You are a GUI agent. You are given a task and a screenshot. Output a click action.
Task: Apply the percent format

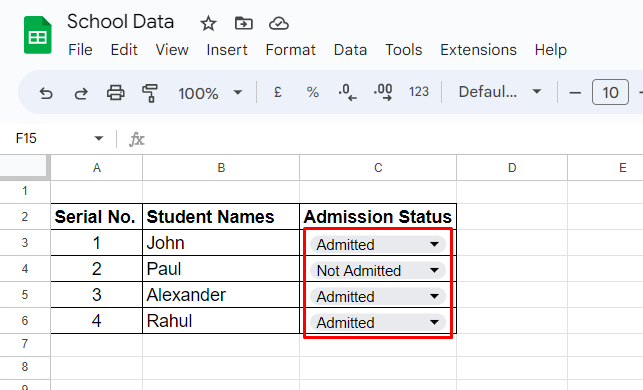[x=313, y=92]
